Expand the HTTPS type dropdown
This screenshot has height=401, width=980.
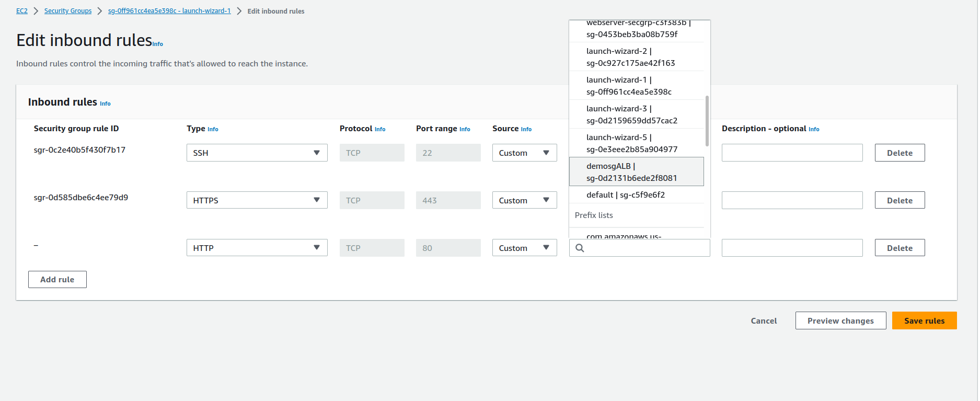(x=257, y=200)
